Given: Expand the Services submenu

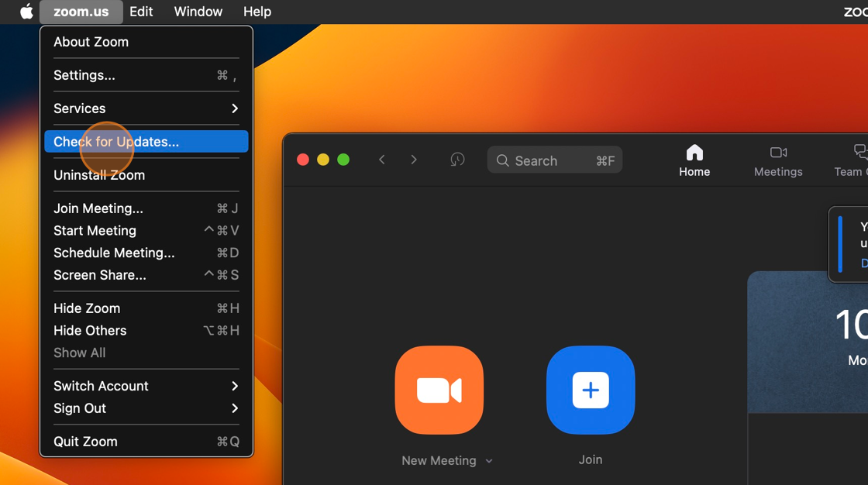Looking at the screenshot, I should tap(146, 108).
